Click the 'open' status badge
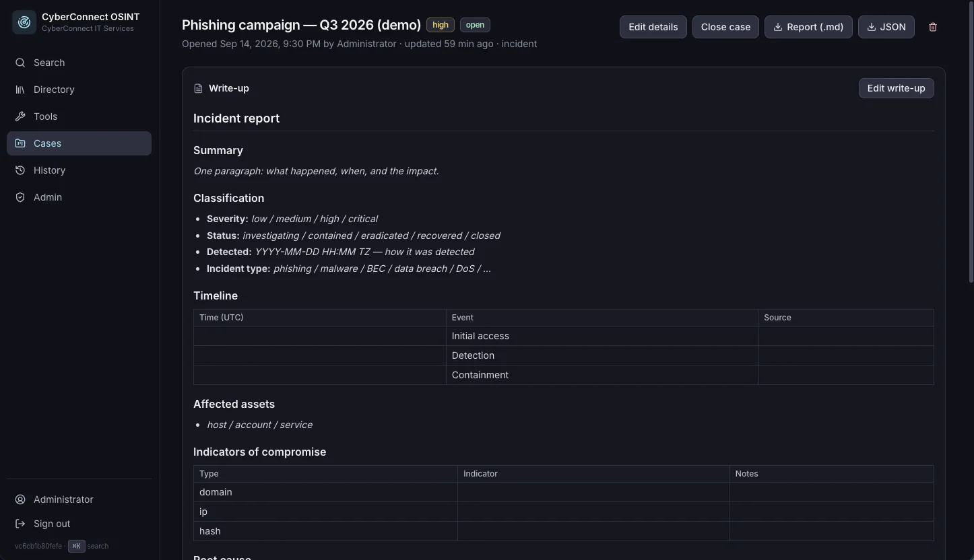The image size is (974, 560). pos(475,25)
